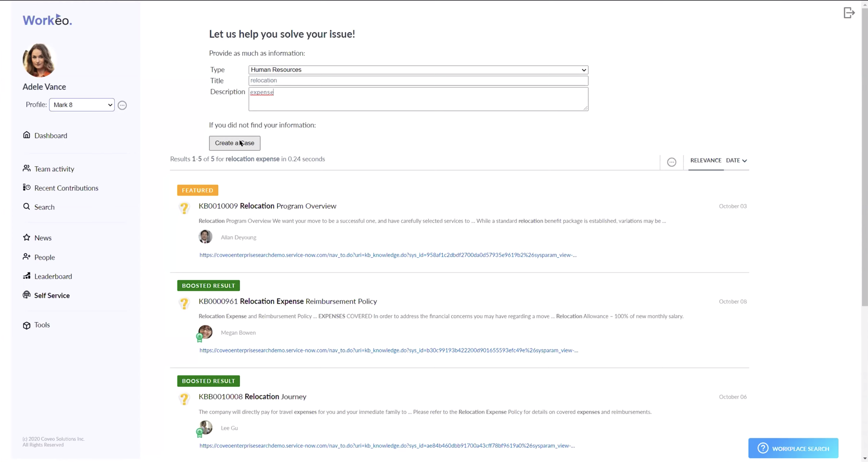Open the profile options ellipsis icon
This screenshot has height=462, width=868.
122,105
